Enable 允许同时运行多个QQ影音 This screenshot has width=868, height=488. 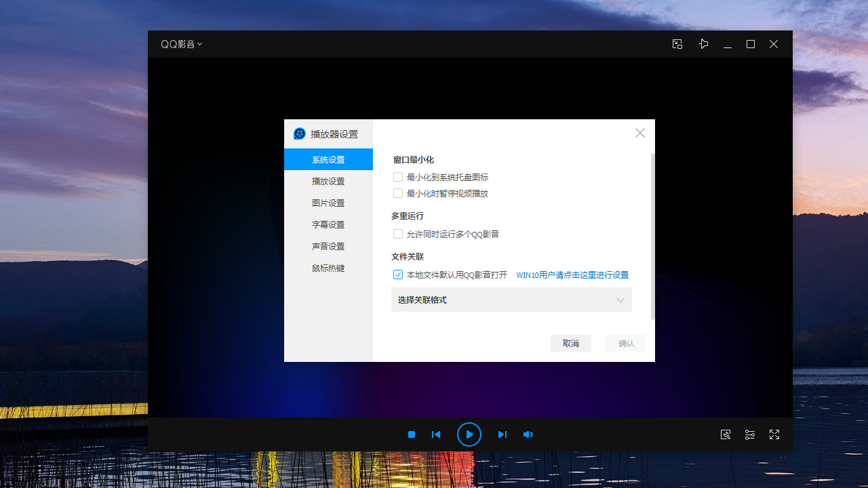tap(398, 234)
